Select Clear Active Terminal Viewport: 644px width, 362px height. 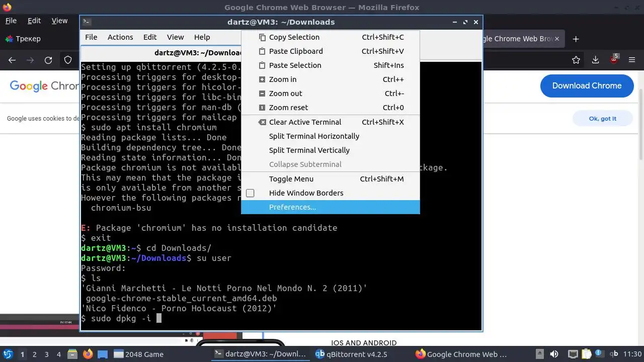coord(330,122)
